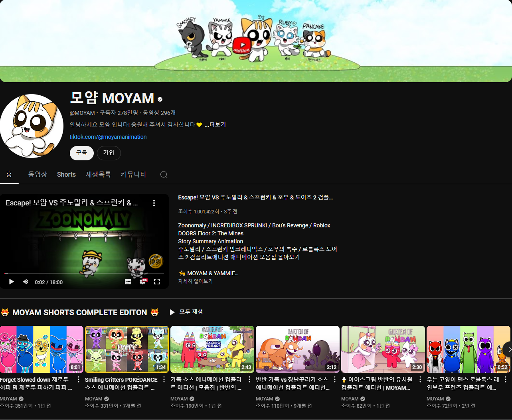Switch to the 동영상 tab
512x420 pixels.
tap(38, 174)
